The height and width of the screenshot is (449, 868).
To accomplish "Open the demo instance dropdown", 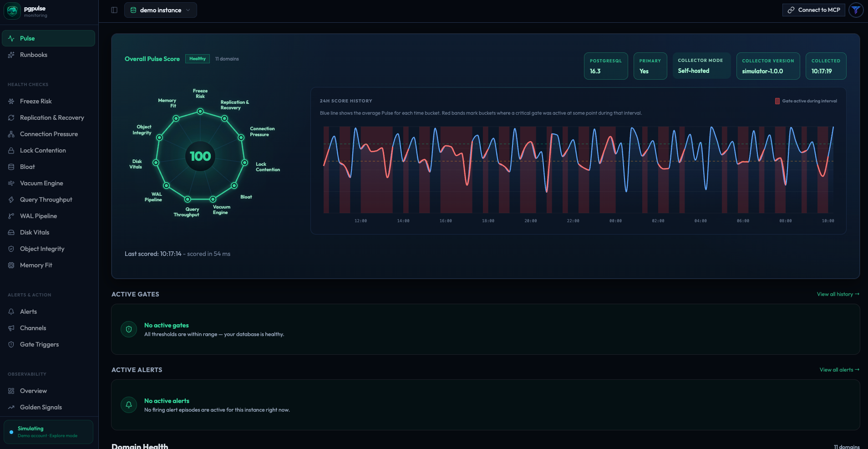I will coord(161,10).
